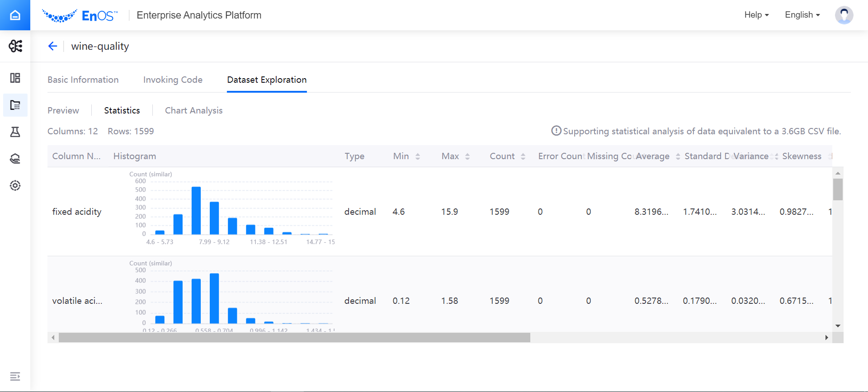
Task: Switch to the Basic Information tab
Action: tap(83, 80)
